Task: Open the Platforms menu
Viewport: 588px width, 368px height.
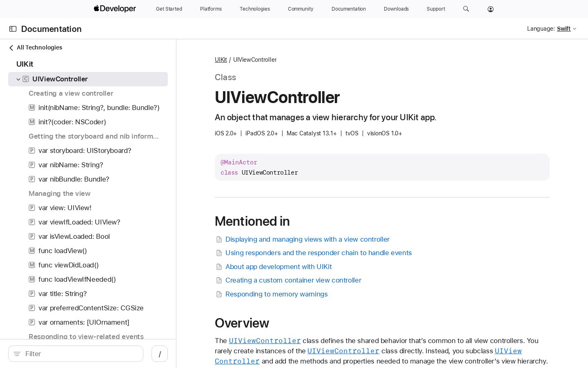Action: click(x=211, y=9)
